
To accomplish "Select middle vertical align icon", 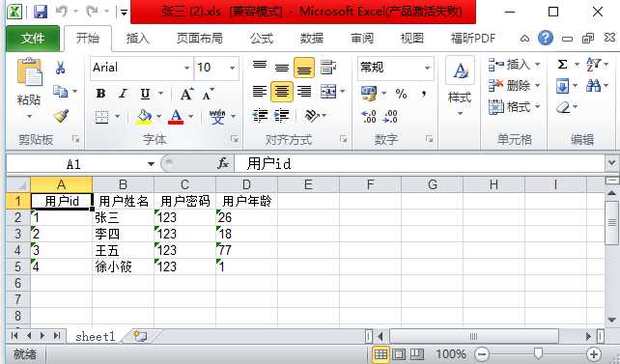I will click(x=282, y=68).
